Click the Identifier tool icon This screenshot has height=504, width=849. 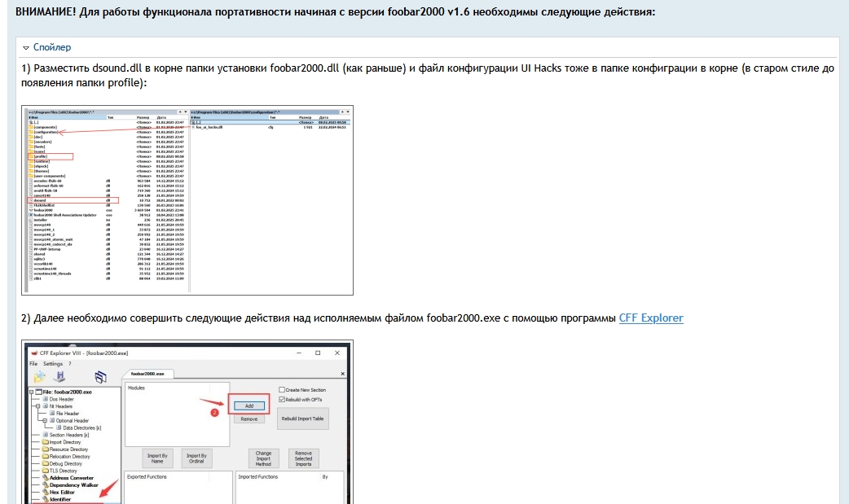pyautogui.click(x=46, y=499)
